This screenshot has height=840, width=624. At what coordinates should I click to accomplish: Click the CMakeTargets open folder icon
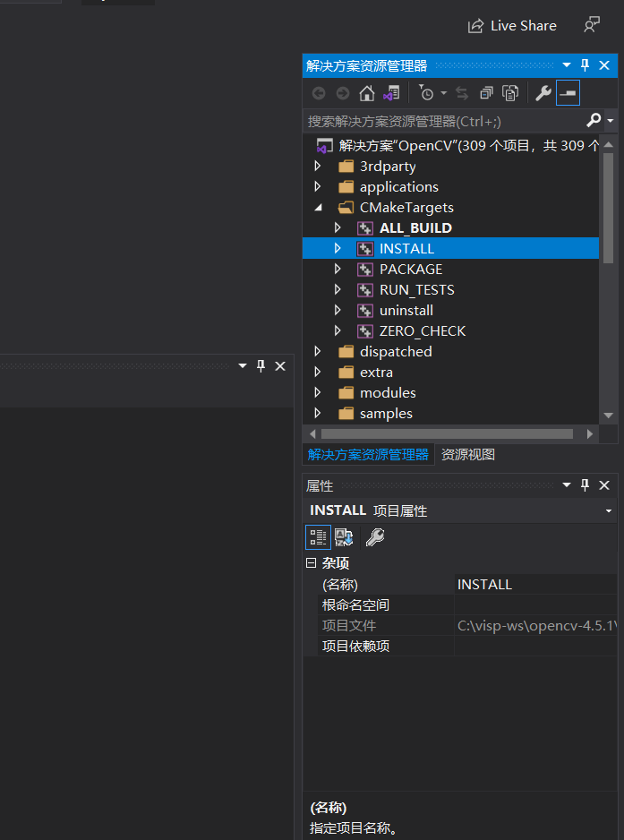pos(346,208)
